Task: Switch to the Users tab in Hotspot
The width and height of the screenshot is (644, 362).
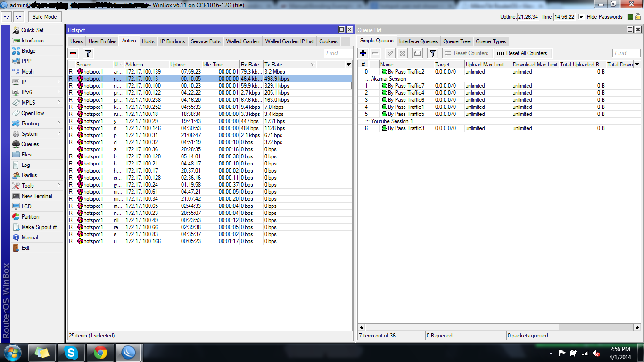Action: (x=77, y=41)
